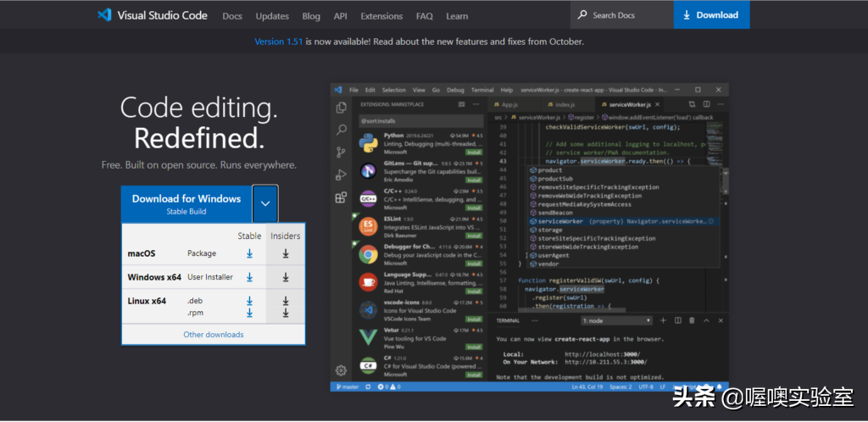Click the Search Docs field
This screenshot has width=868, height=422.
[x=621, y=15]
